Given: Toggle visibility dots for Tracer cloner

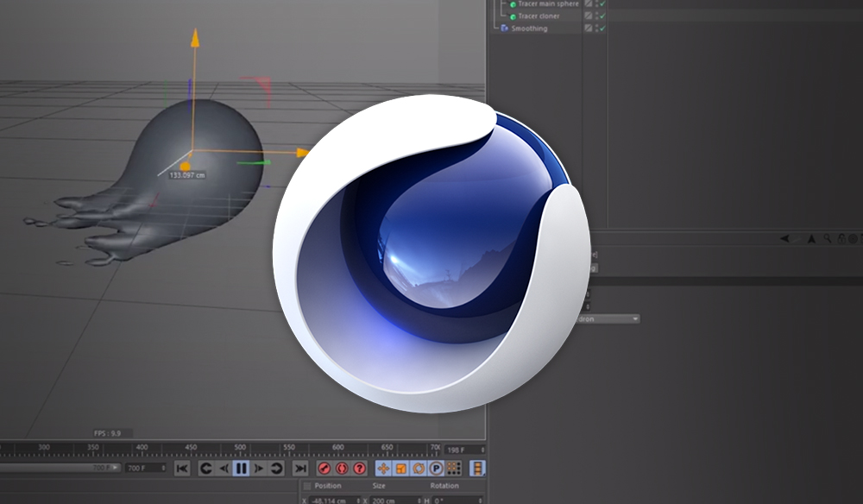Looking at the screenshot, I should click(596, 16).
